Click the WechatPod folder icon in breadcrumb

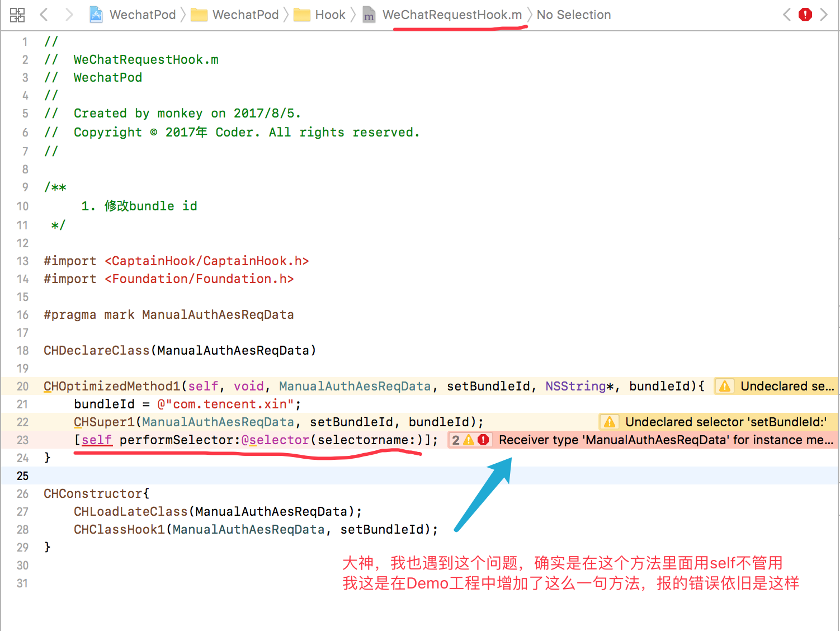[x=199, y=15]
